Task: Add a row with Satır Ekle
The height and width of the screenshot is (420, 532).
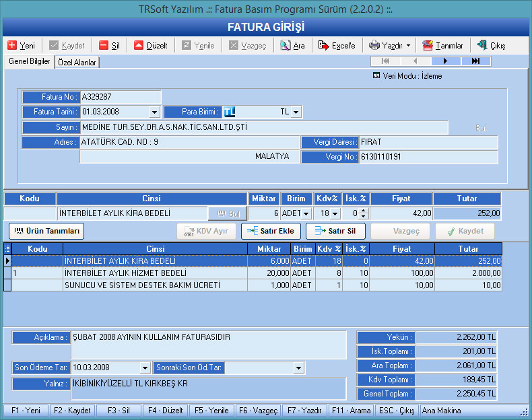Action: tap(271, 231)
